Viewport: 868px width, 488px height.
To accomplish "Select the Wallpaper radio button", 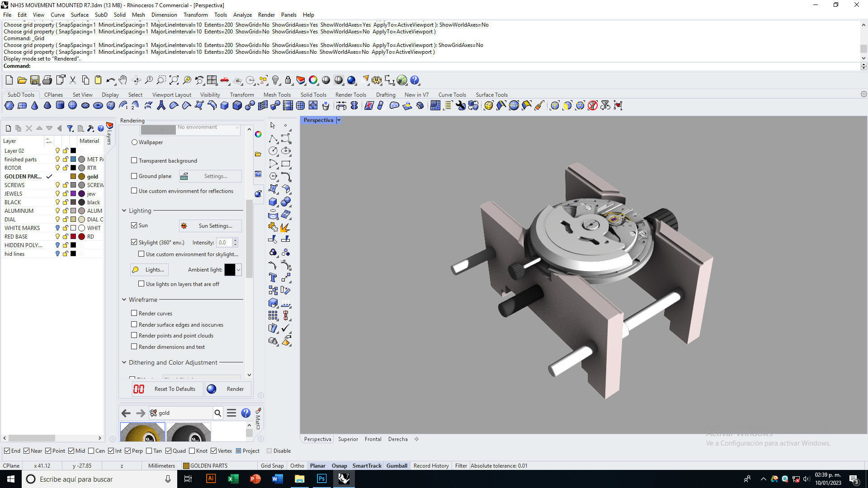I will point(134,142).
